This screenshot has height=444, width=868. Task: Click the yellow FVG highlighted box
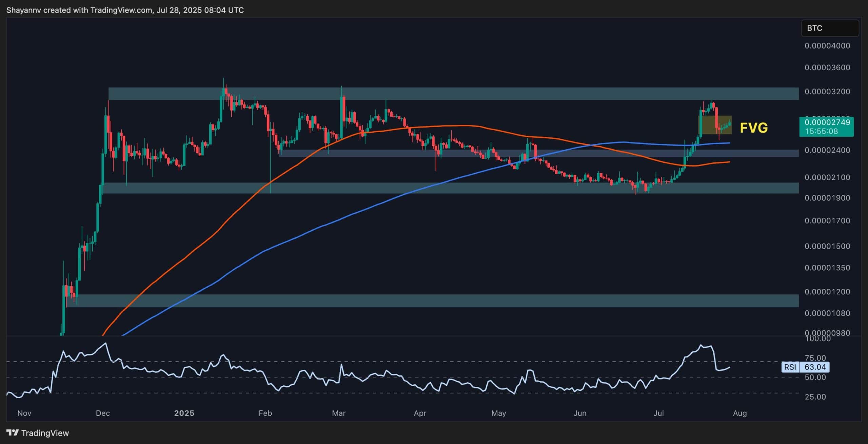[710, 125]
